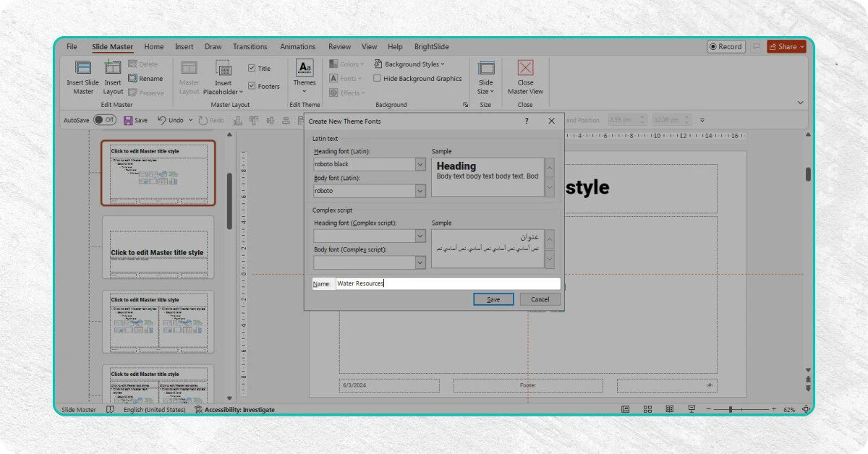Screen dimensions: 868x454
Task: Click the Insert Placeholder icon
Action: 223,69
